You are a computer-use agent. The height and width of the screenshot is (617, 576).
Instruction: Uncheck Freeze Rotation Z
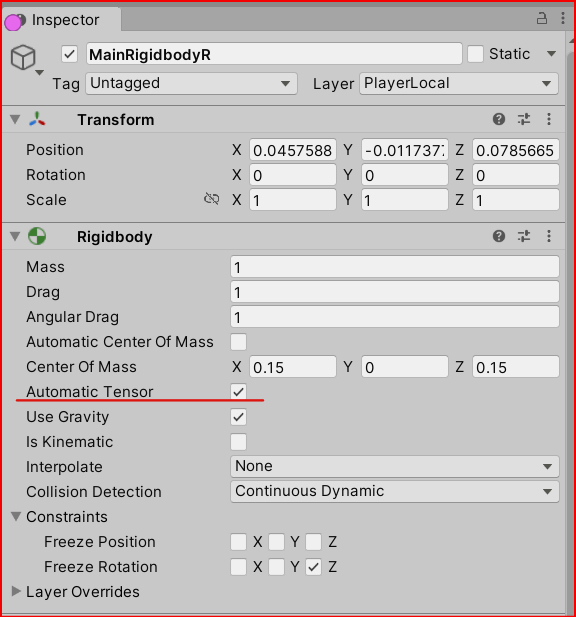point(314,567)
